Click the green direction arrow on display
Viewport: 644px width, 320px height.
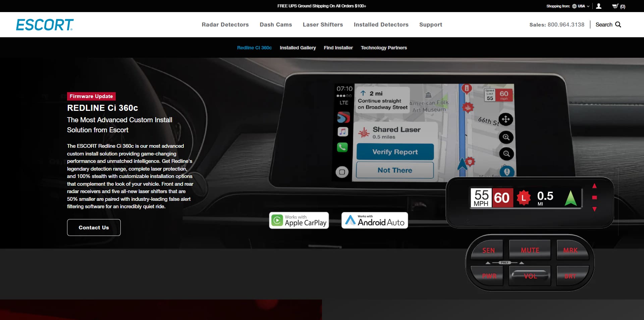[571, 198]
